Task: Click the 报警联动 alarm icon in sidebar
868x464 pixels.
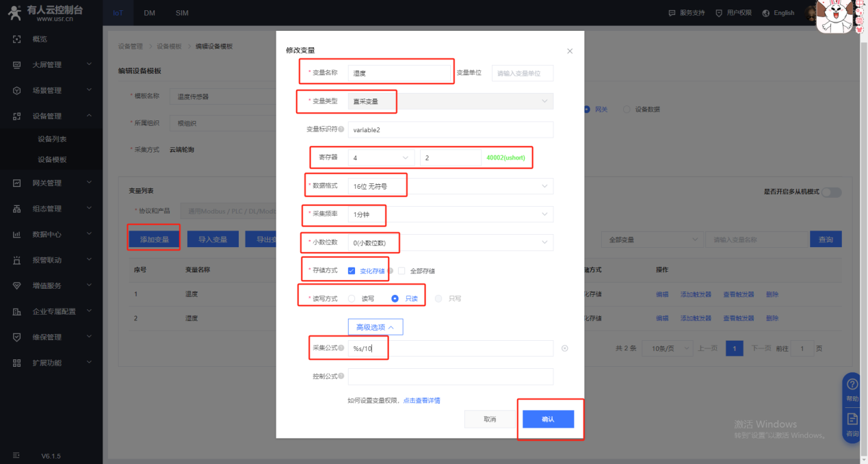Action: pos(17,260)
